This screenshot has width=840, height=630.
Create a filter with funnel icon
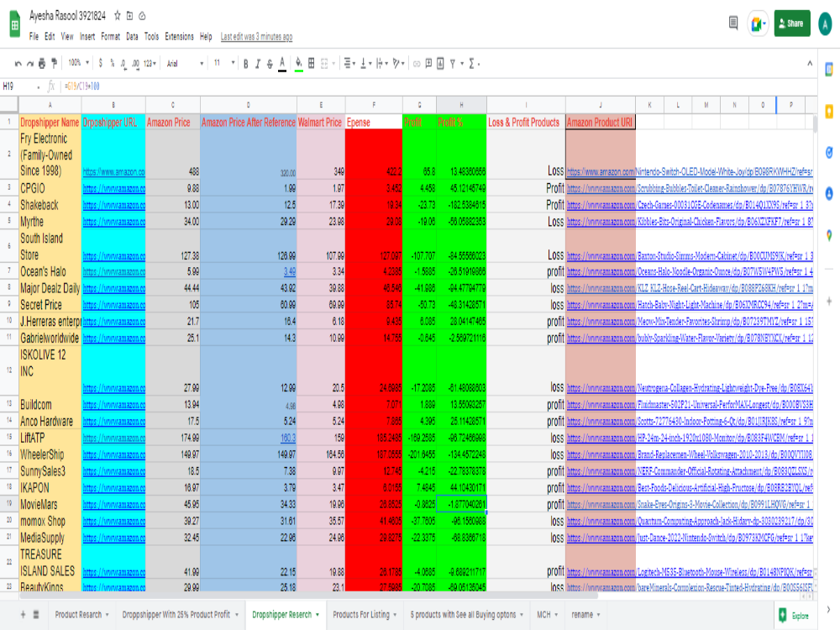(453, 64)
